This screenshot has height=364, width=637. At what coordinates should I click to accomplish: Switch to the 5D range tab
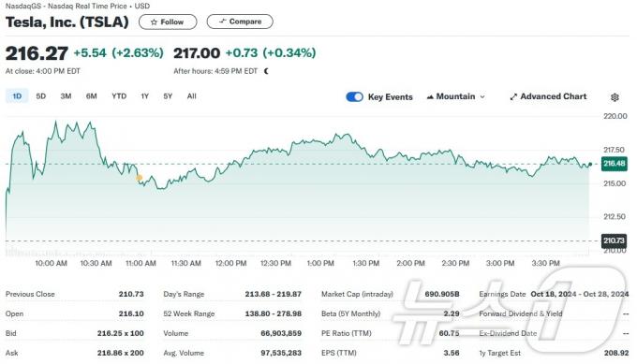pyautogui.click(x=41, y=96)
